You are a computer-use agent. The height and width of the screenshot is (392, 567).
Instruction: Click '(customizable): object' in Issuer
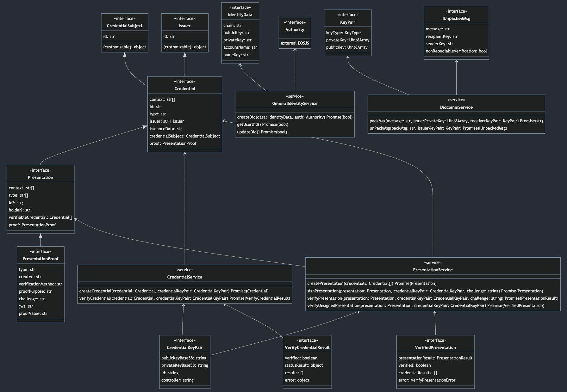pyautogui.click(x=185, y=47)
